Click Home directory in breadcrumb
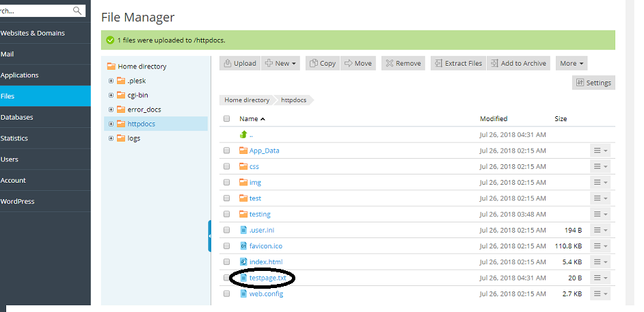This screenshot has width=644, height=312. pyautogui.click(x=247, y=100)
